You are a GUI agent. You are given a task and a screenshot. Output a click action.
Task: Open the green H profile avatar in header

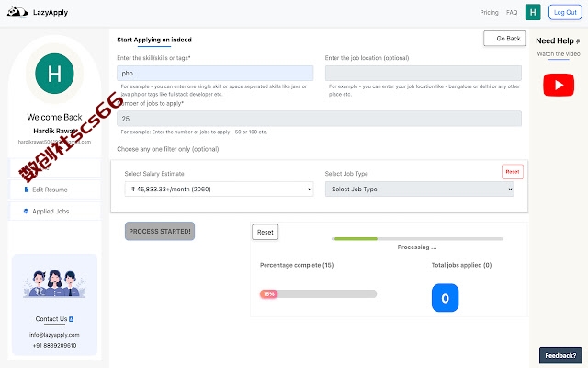click(533, 12)
